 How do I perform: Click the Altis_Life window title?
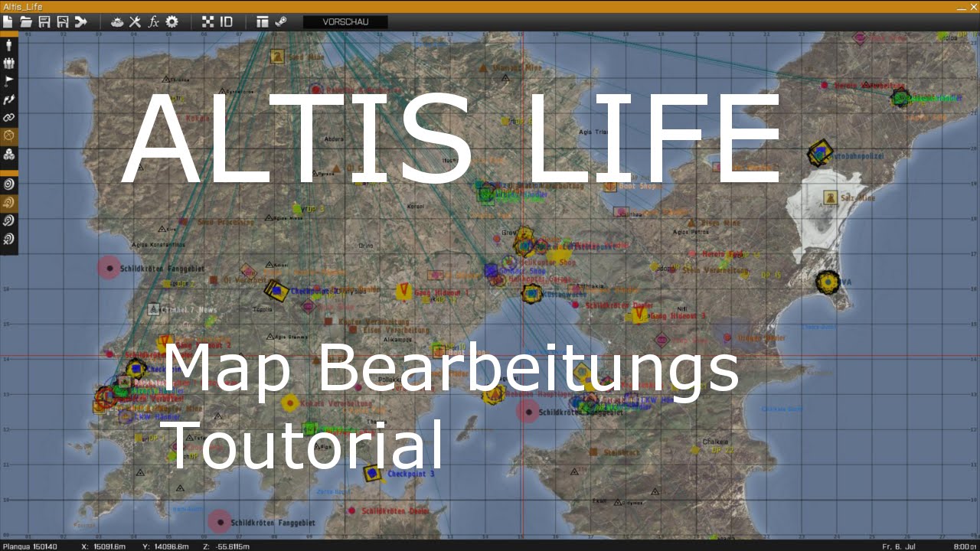click(x=22, y=7)
